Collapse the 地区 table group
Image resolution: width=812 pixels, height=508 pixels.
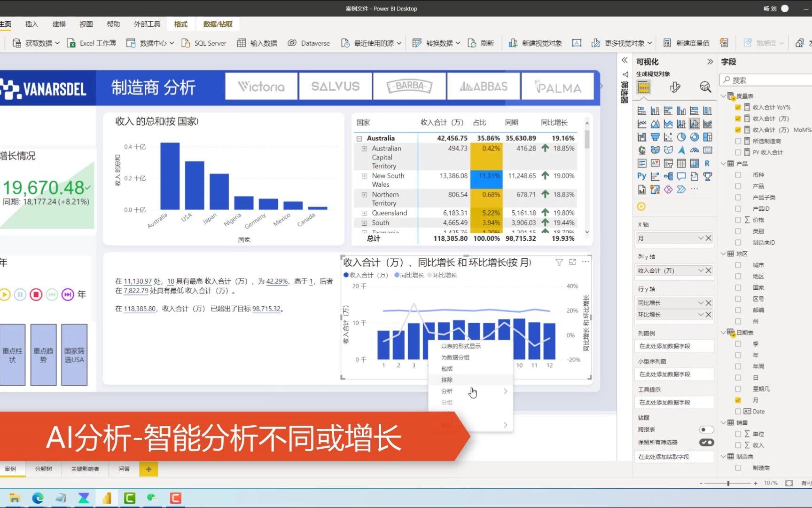click(724, 254)
